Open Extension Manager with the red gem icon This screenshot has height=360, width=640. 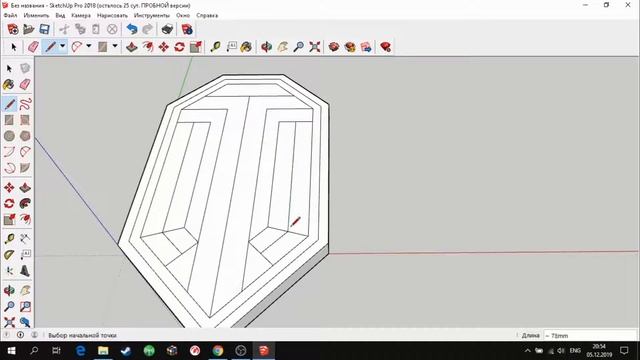click(385, 47)
